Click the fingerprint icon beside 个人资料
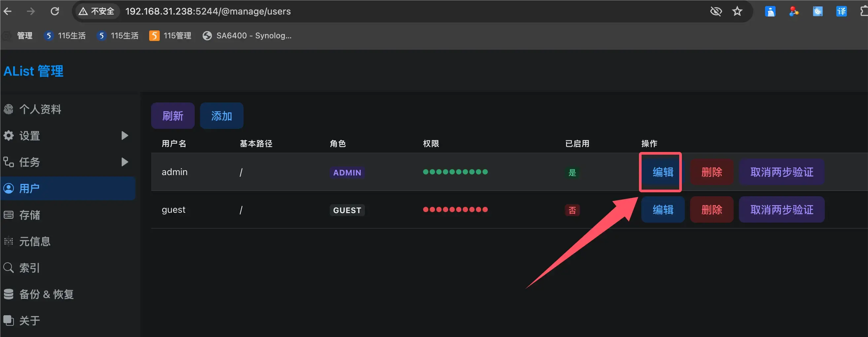The image size is (868, 337). pos(9,109)
